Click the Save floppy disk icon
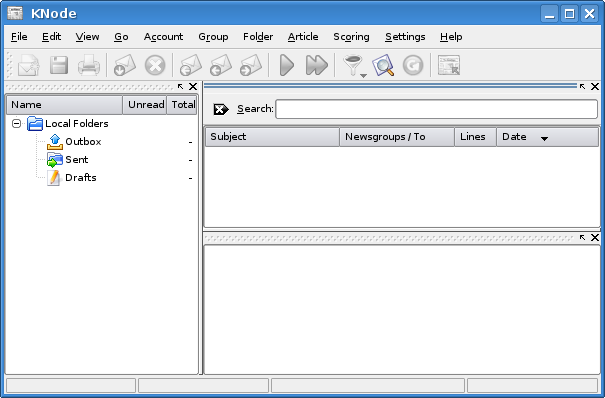 (59, 65)
